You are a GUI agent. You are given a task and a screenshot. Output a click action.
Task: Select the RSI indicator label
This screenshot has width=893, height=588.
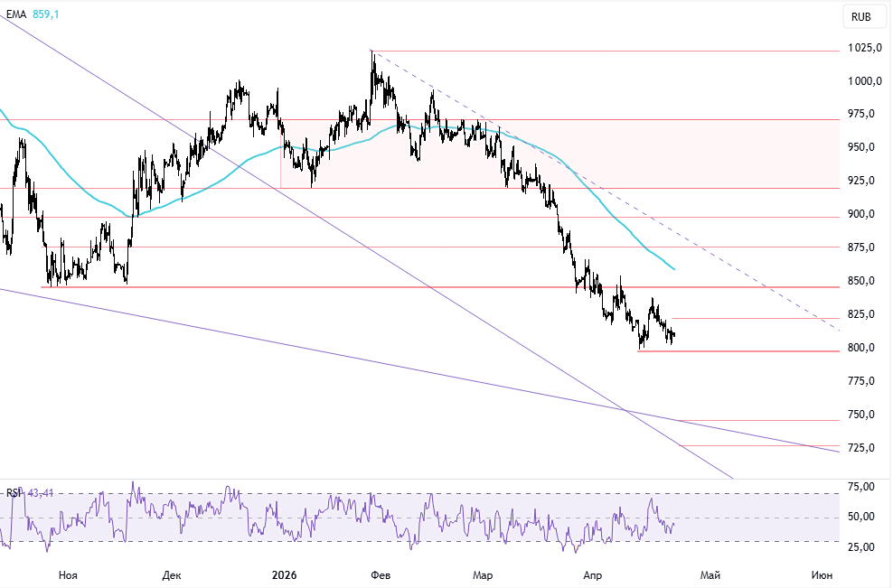(x=14, y=493)
